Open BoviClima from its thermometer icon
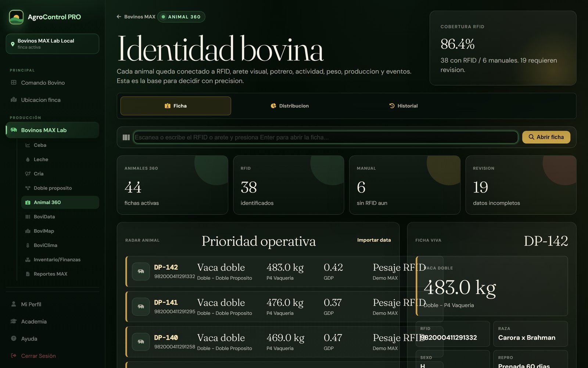Image resolution: width=588 pixels, height=368 pixels. pos(28,245)
